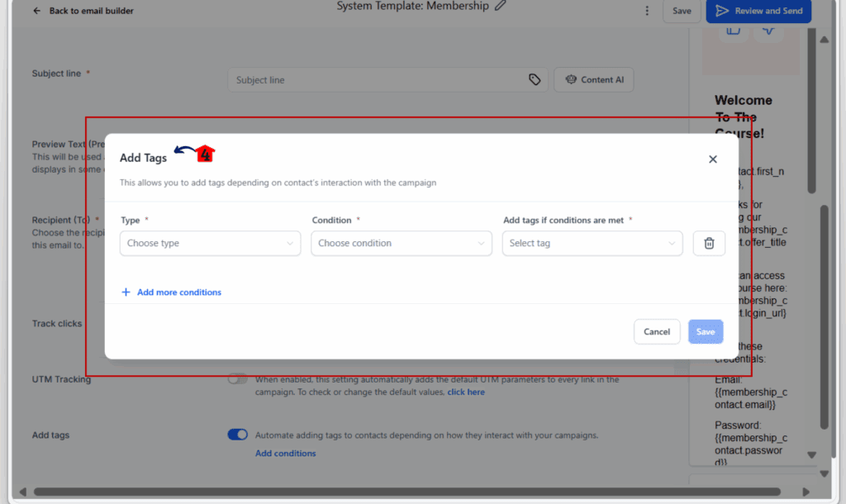Image resolution: width=846 pixels, height=504 pixels.
Task: Click the Content AI button
Action: [x=594, y=80]
